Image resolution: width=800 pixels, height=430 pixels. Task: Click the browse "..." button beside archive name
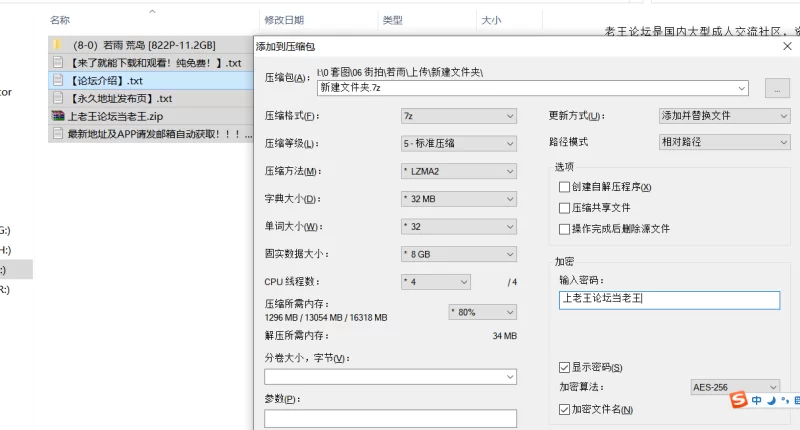[776, 89]
